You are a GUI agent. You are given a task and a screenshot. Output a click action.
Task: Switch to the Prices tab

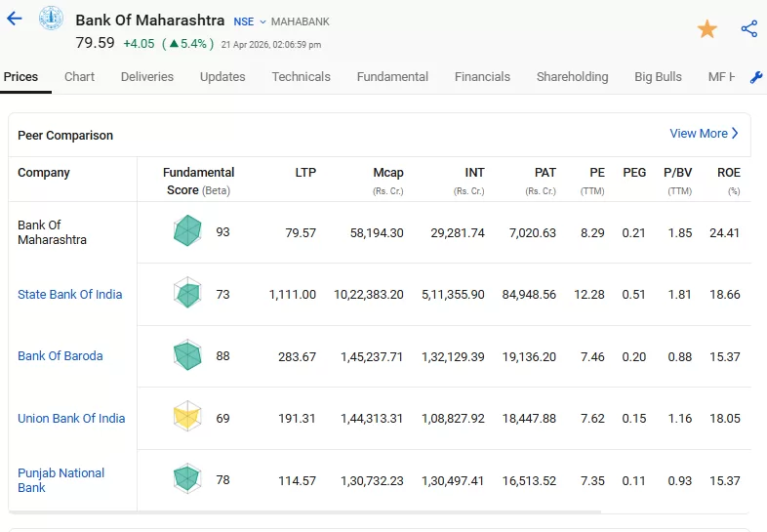[x=20, y=77]
